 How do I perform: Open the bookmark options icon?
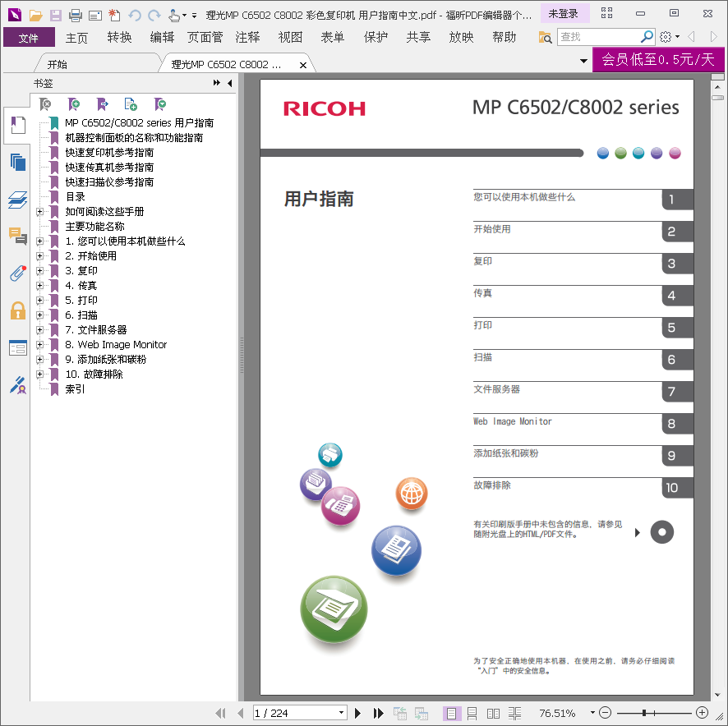tap(160, 104)
